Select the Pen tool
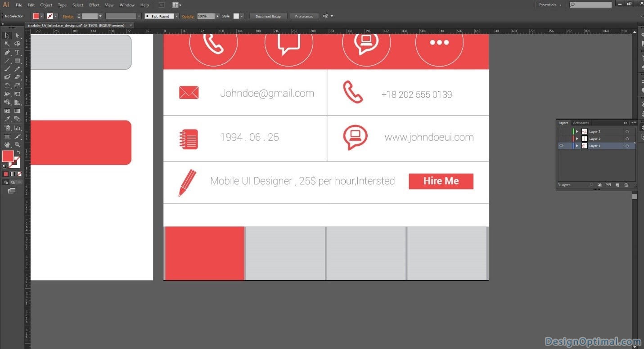This screenshot has width=644, height=349. [x=7, y=52]
